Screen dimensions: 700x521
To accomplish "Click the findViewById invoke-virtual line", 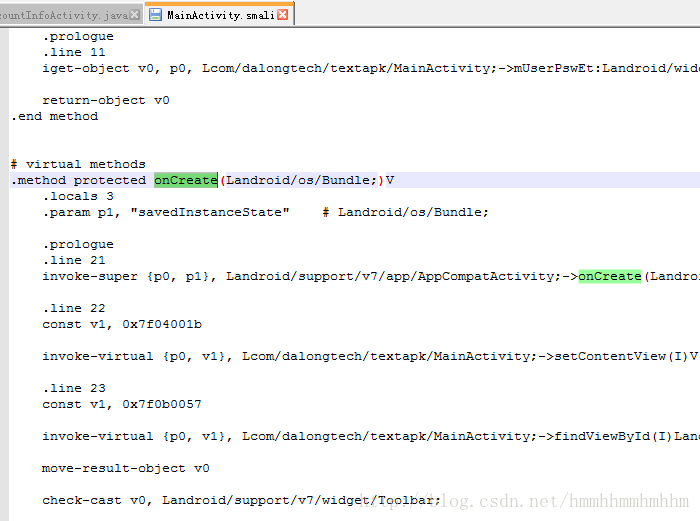I will [x=371, y=436].
